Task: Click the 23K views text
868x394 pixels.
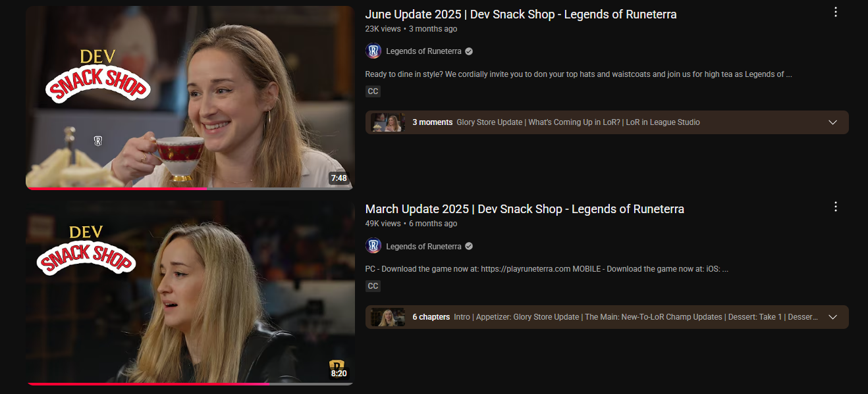Action: pyautogui.click(x=383, y=29)
